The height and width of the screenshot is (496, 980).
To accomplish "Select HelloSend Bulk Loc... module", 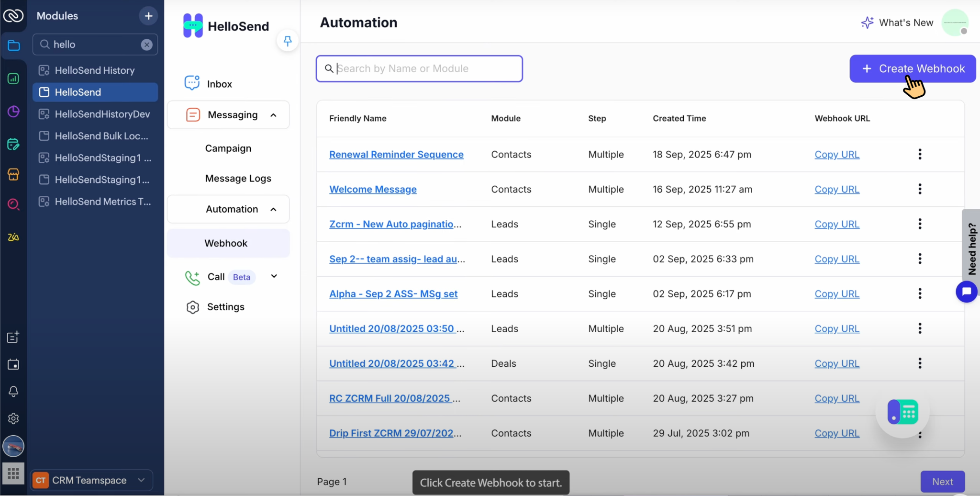I will point(95,136).
